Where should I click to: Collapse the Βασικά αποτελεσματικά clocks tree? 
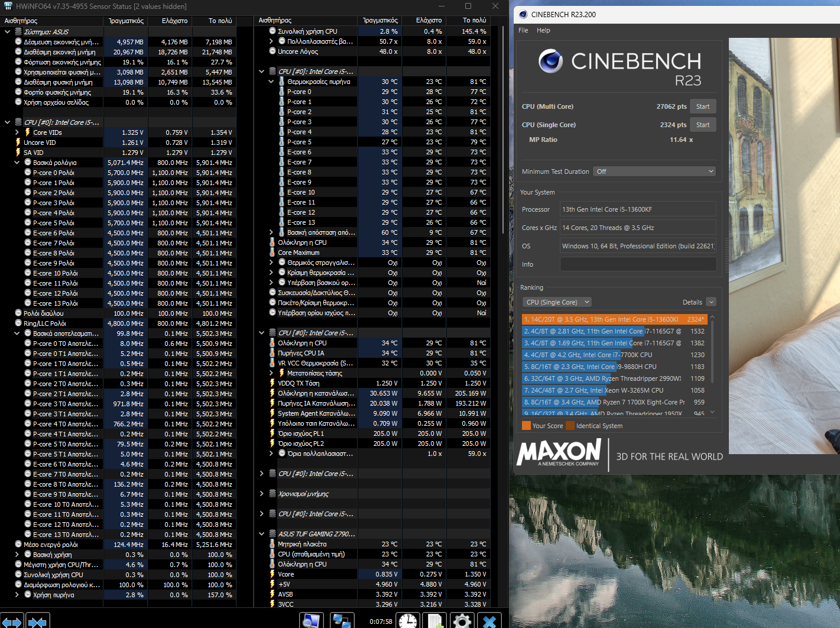click(x=17, y=334)
